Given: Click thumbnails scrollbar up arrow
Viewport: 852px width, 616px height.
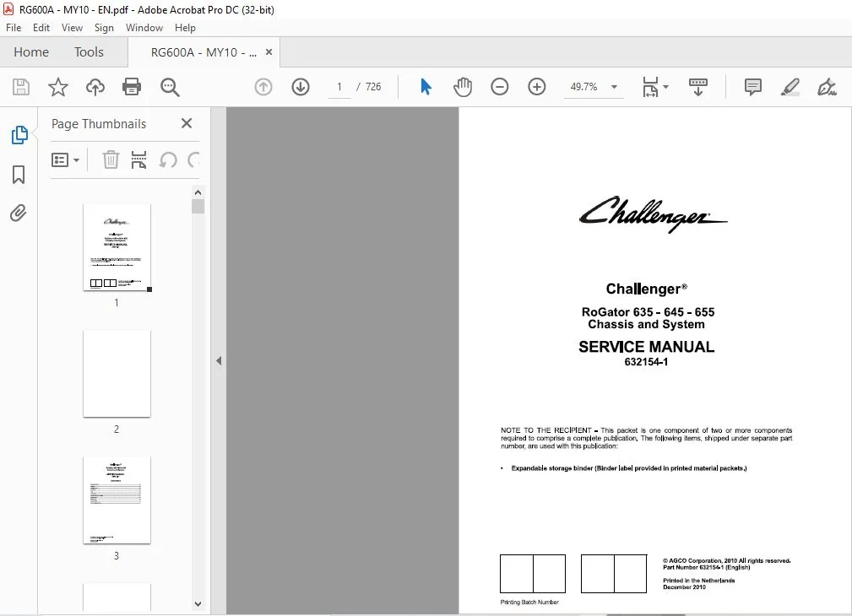Looking at the screenshot, I should tap(198, 192).
